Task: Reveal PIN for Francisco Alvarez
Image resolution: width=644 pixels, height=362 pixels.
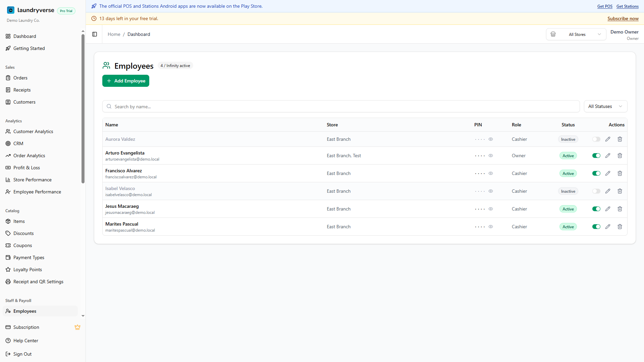Action: (x=491, y=173)
